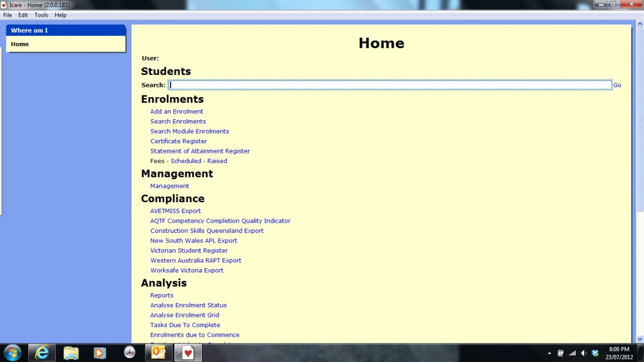This screenshot has width=644, height=362.
Task: Open Statement of Attainment Register
Action: pos(200,151)
